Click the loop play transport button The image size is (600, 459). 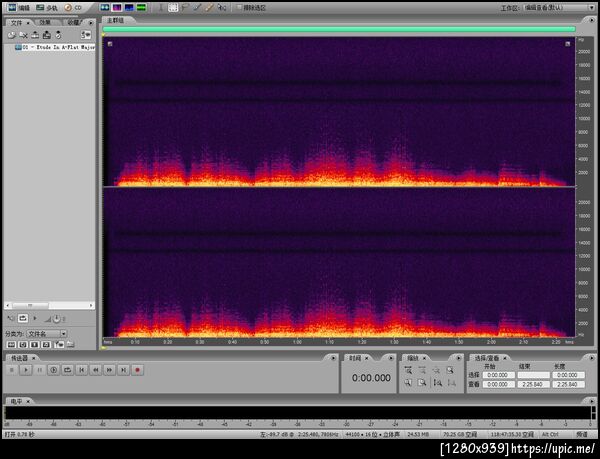pos(67,370)
